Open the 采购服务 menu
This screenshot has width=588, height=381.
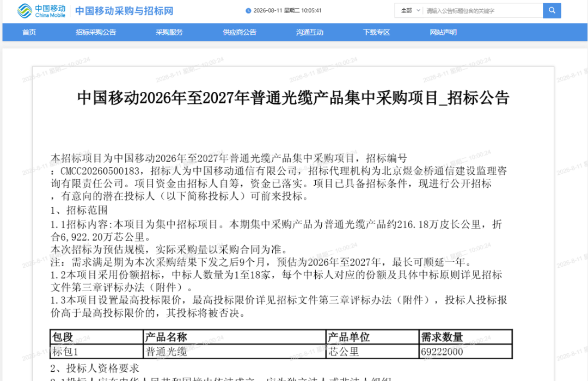(169, 32)
